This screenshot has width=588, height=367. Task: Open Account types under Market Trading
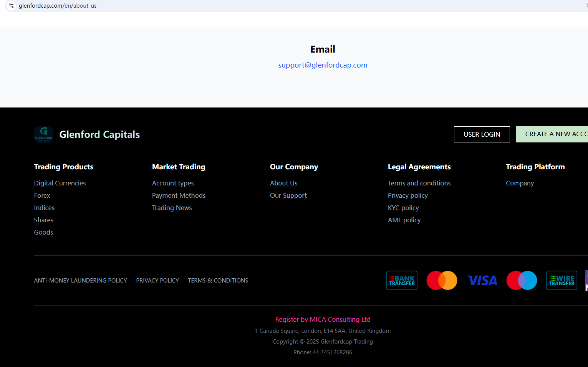coord(173,183)
